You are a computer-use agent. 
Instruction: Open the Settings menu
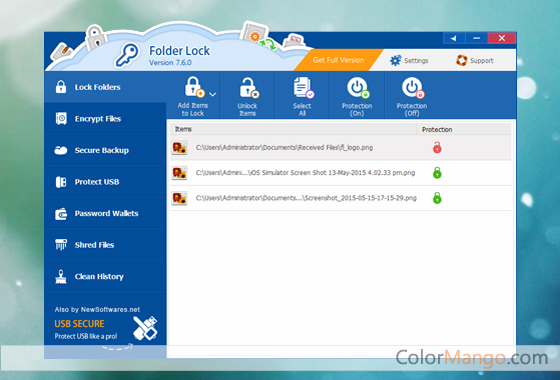[x=409, y=60]
